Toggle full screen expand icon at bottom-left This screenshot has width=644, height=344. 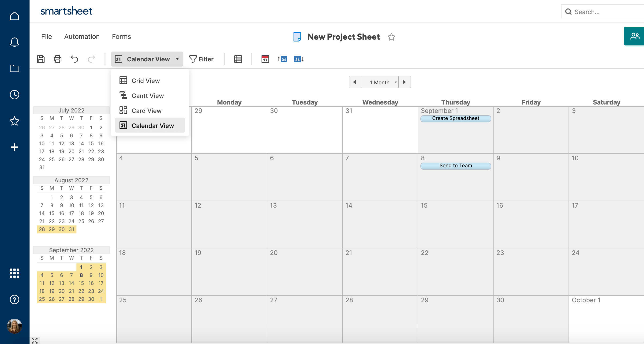35,340
